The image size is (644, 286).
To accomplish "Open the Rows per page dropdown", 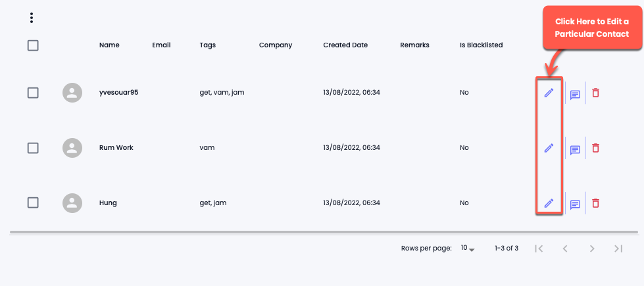I will click(468, 249).
